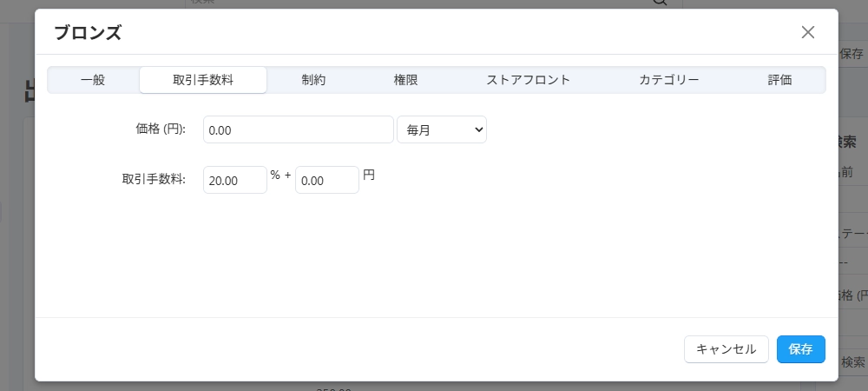868x391 pixels.
Task: Close the ブロンズ dialog with the X icon
Action: point(807,33)
